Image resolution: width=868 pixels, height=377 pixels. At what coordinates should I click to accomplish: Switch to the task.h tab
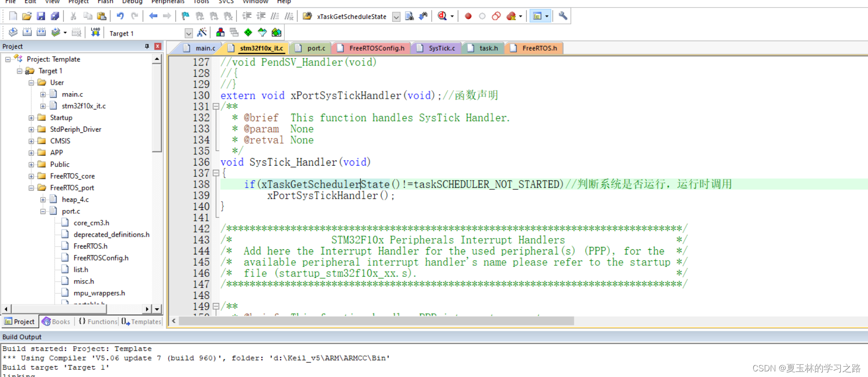click(x=484, y=48)
